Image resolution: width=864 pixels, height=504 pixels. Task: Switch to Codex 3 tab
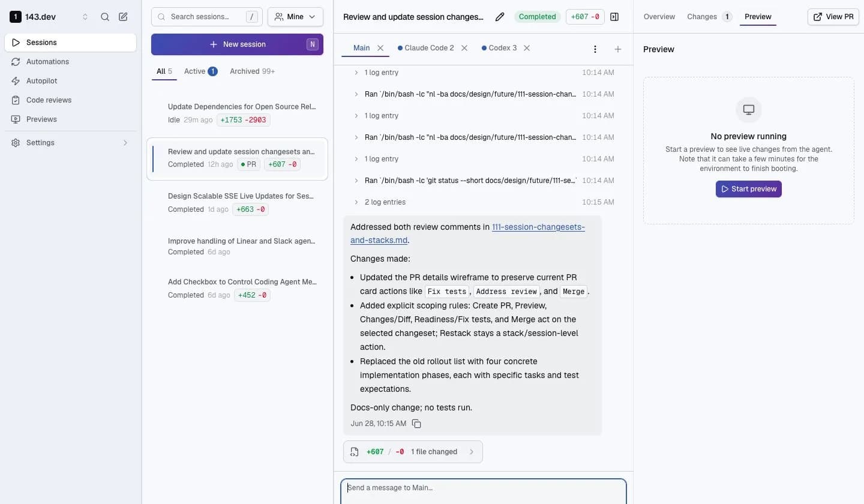(499, 48)
